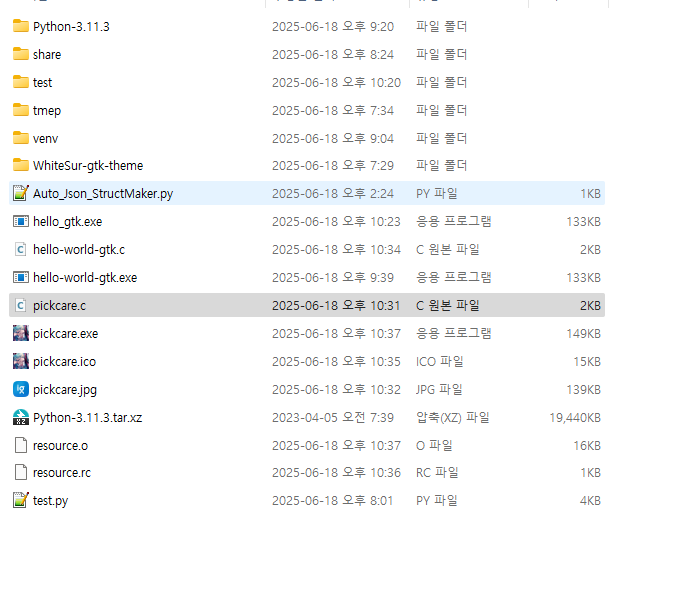
Task: Click the share folder icon
Action: click(x=21, y=54)
